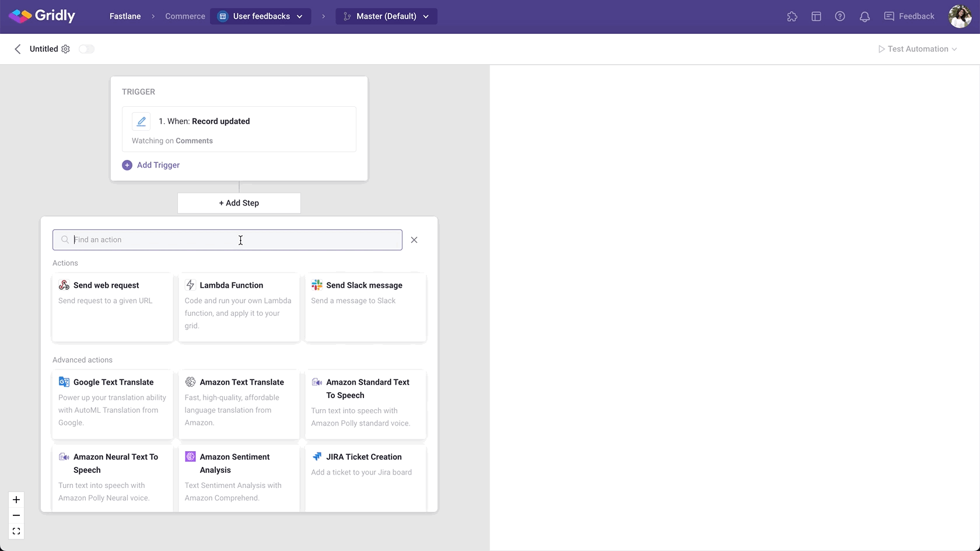Toggle the automation on/off switch
Viewport: 980px width, 551px height.
(x=86, y=49)
